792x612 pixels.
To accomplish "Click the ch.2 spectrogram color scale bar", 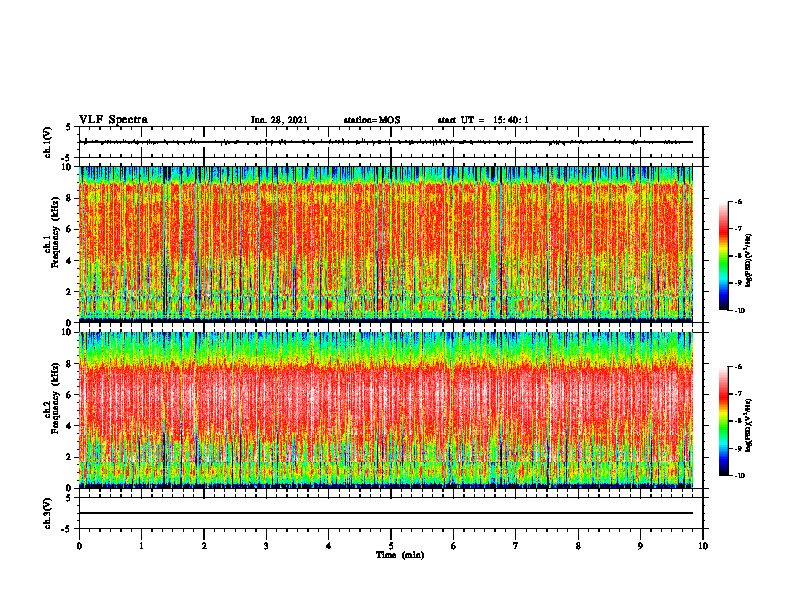I will click(x=723, y=421).
